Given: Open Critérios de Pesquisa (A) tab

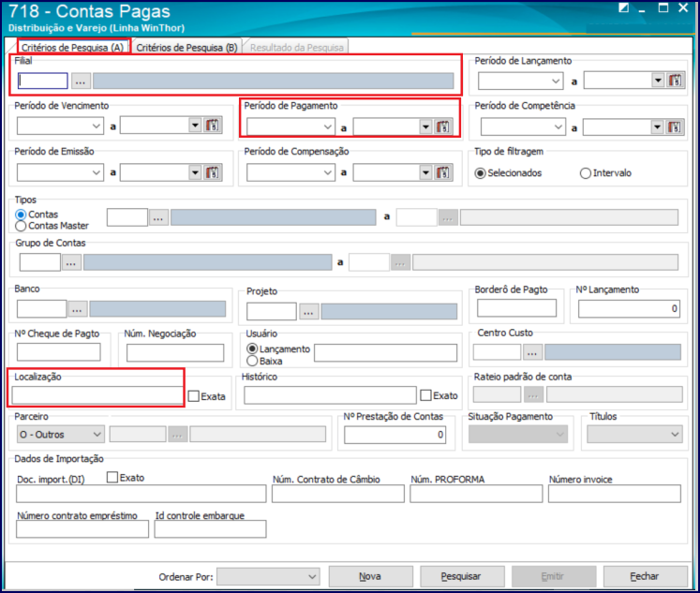Looking at the screenshot, I should click(72, 47).
